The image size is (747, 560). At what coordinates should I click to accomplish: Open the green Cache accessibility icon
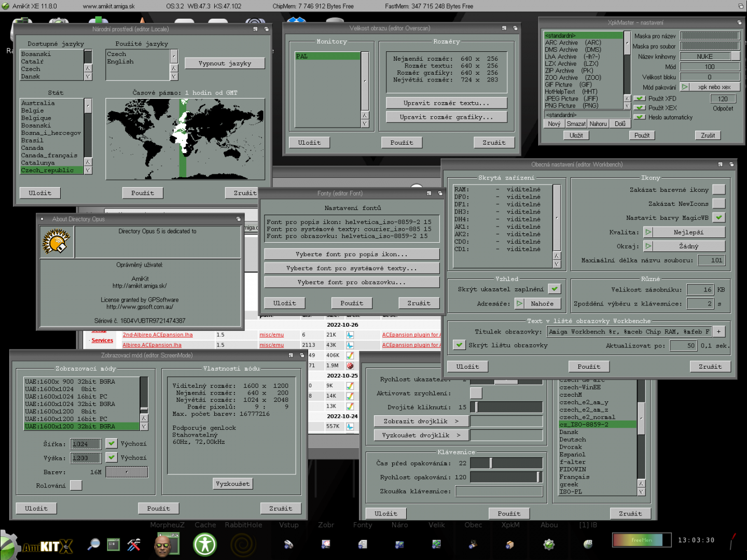click(205, 544)
